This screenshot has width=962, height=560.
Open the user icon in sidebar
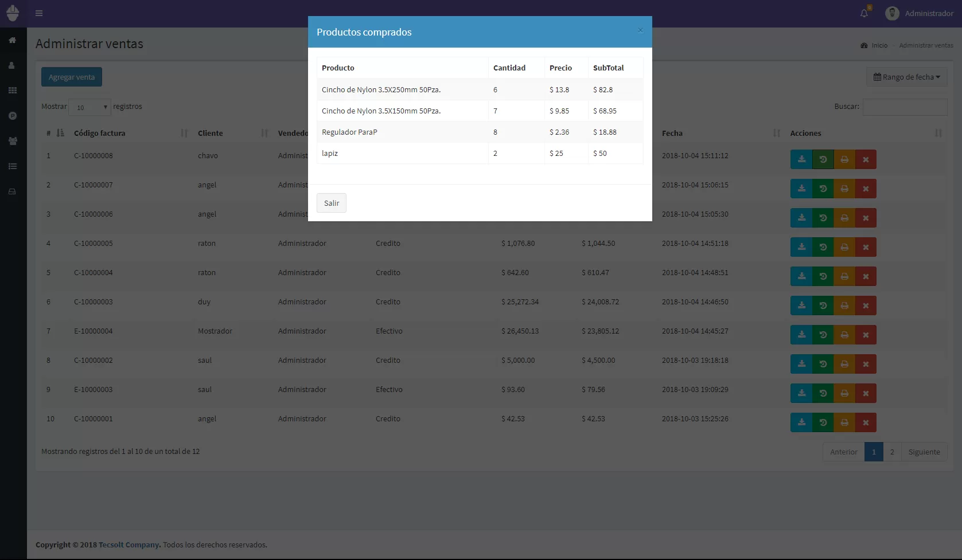tap(13, 65)
